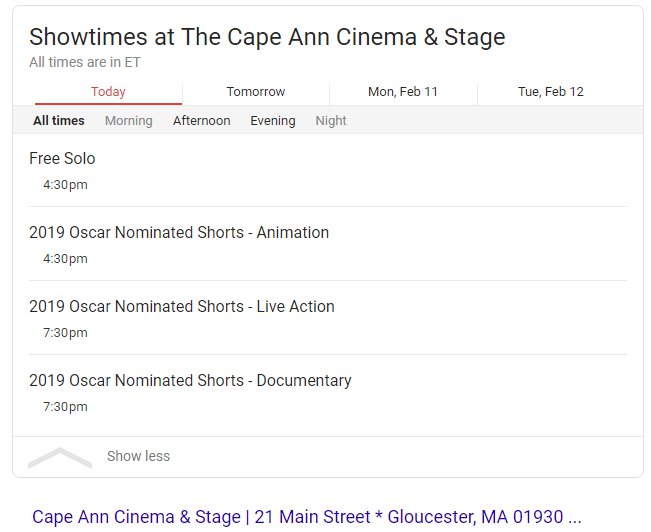Collapse list with the up chevron icon
Screen dimensions: 651x532
click(60, 458)
